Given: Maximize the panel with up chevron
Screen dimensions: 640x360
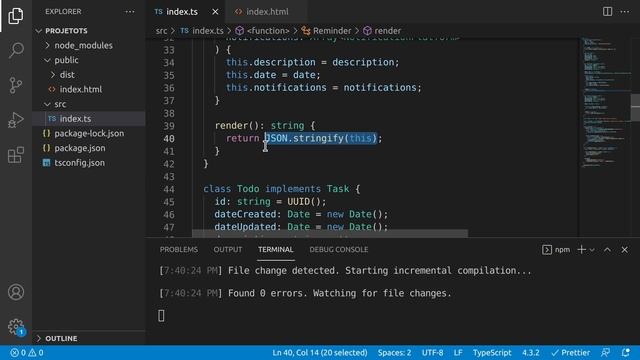Looking at the screenshot, I should (x=607, y=249).
